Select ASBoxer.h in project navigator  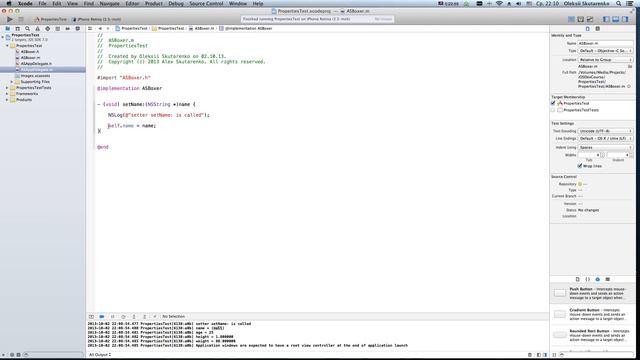coord(30,52)
